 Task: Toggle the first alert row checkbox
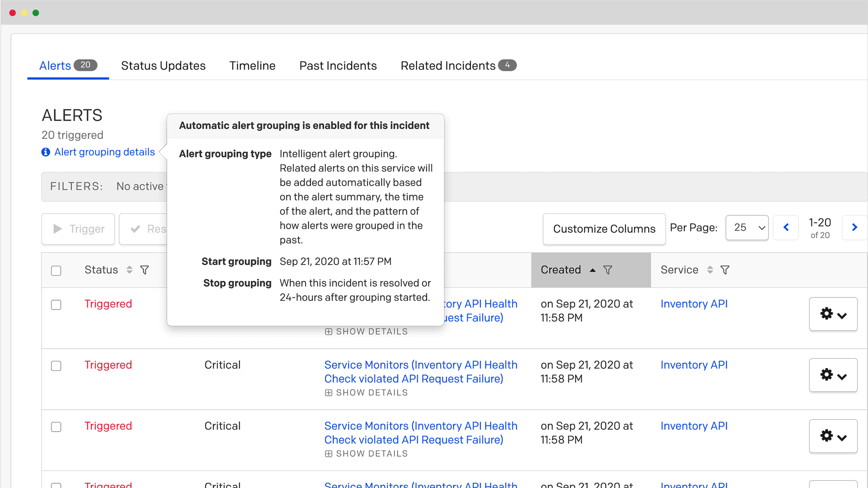(x=56, y=304)
